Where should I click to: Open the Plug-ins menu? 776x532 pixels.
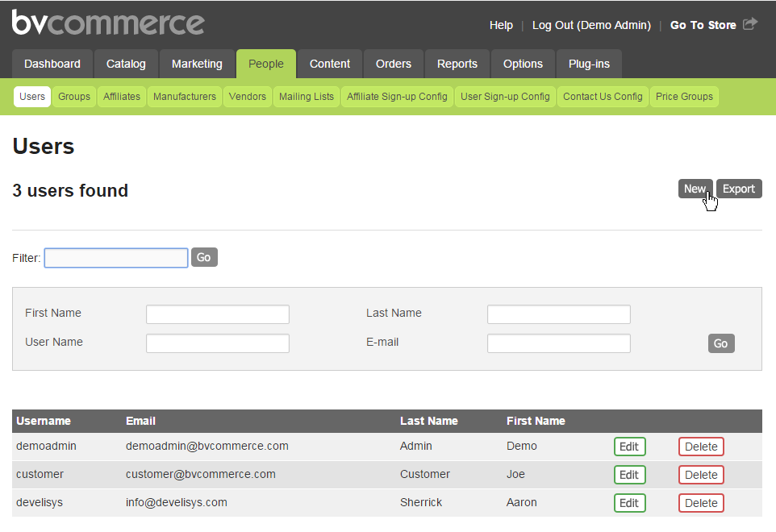pyautogui.click(x=589, y=63)
